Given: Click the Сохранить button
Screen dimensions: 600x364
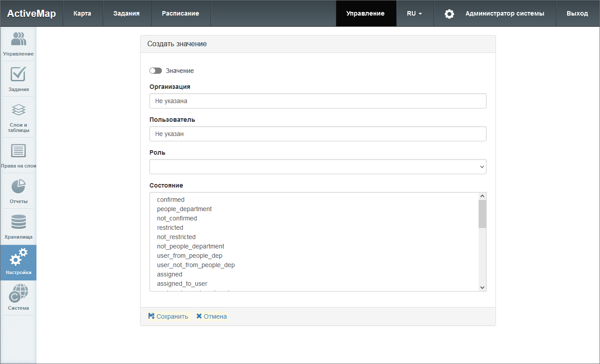Looking at the screenshot, I should tap(168, 316).
